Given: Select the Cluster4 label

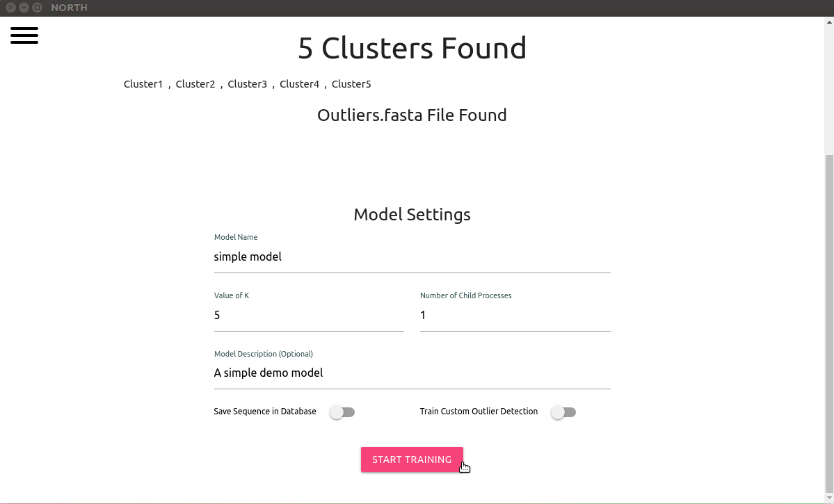Looking at the screenshot, I should (x=300, y=84).
